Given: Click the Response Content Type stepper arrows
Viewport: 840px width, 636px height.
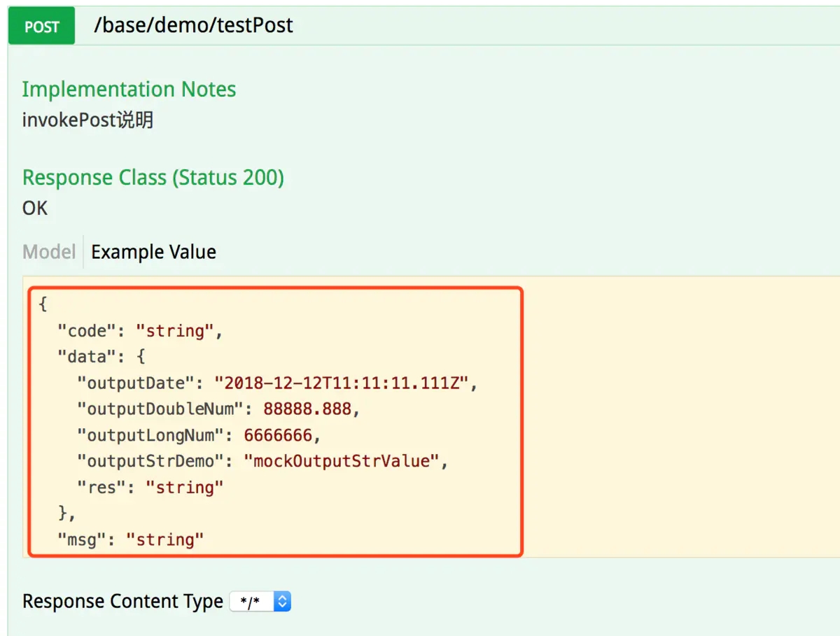Looking at the screenshot, I should [283, 601].
